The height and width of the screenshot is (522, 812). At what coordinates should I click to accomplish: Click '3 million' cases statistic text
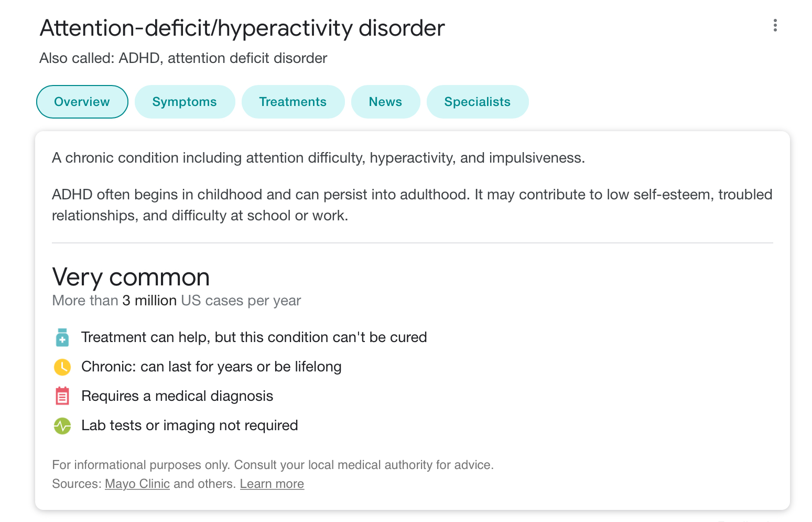[149, 301]
